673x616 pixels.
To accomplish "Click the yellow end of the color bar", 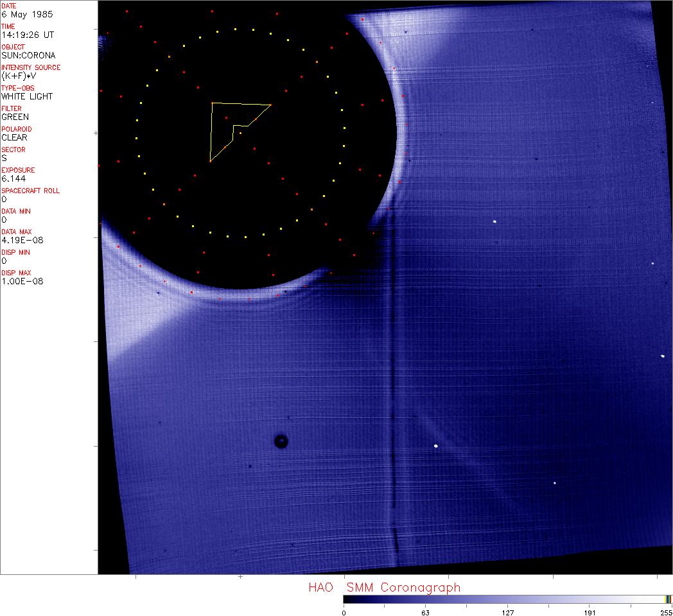I will click(668, 599).
